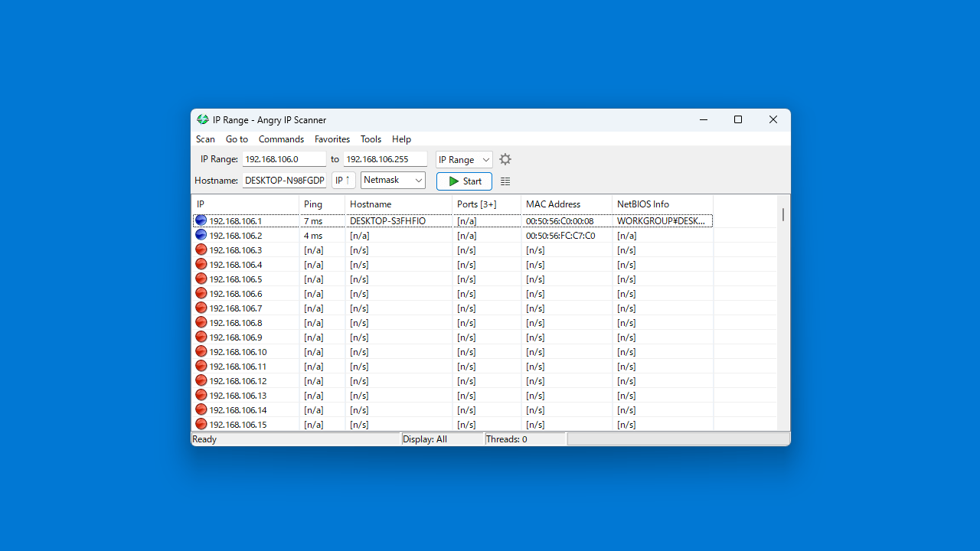
Task: Sort by the MAC Address column header
Action: (x=567, y=204)
